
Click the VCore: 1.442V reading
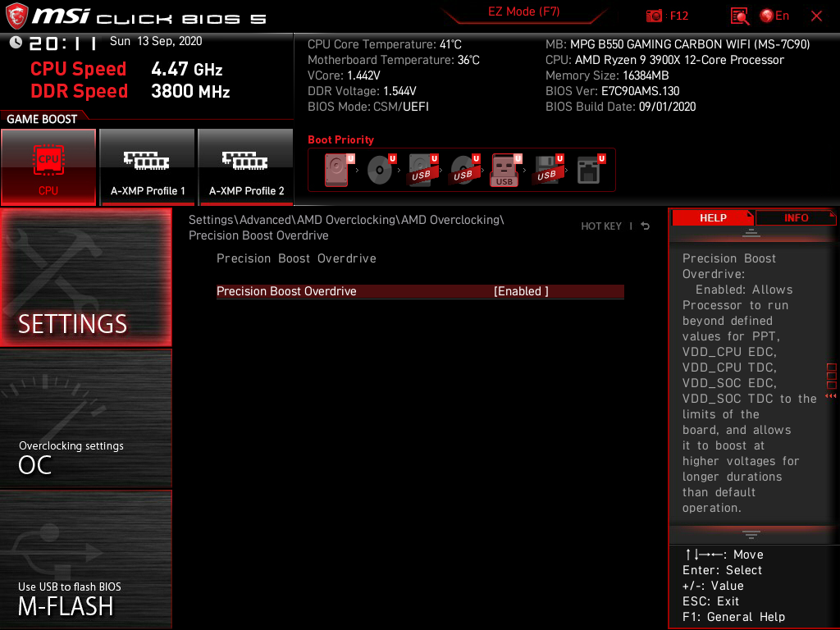pyautogui.click(x=344, y=75)
